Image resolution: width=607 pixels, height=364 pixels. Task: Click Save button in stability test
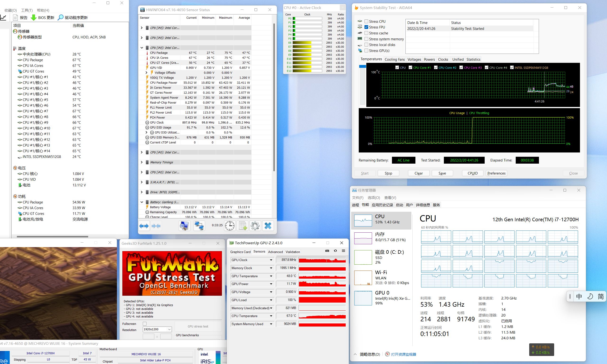click(x=442, y=173)
